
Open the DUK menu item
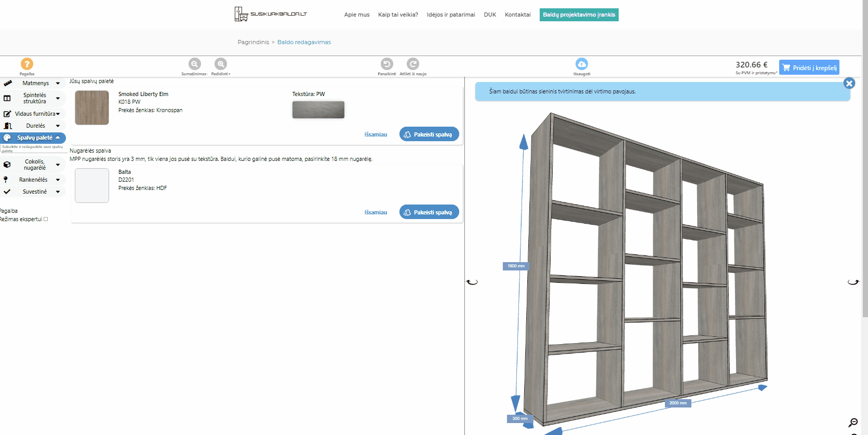coord(490,15)
